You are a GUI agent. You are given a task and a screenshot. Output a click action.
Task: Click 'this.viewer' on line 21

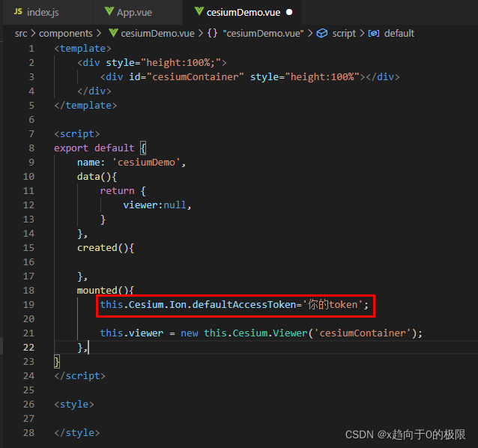pos(132,333)
